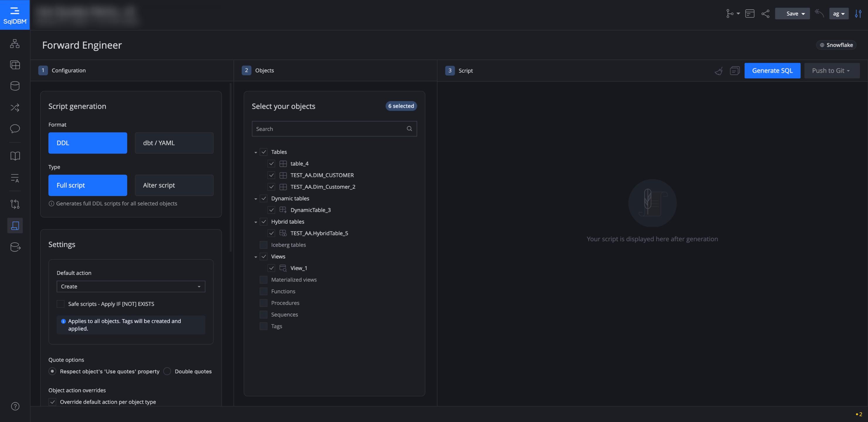Open the settings sliders icon
Screen dimensions: 868x422
[858, 13]
